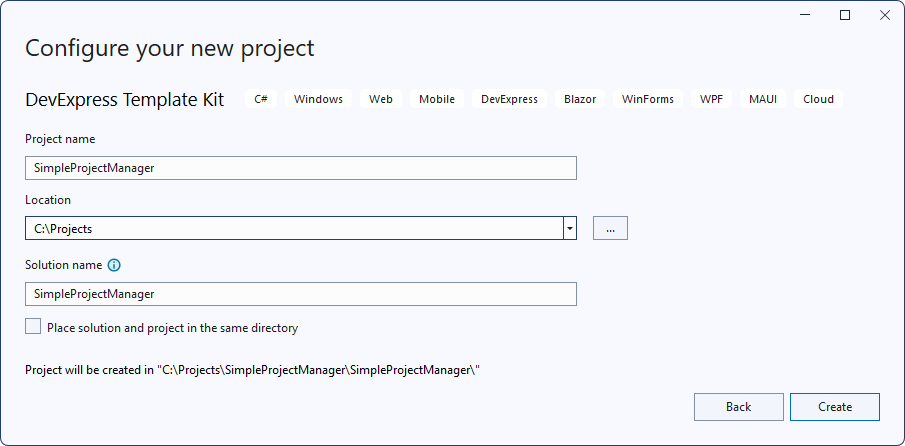
Task: Click the Solution name info icon
Action: tap(114, 265)
